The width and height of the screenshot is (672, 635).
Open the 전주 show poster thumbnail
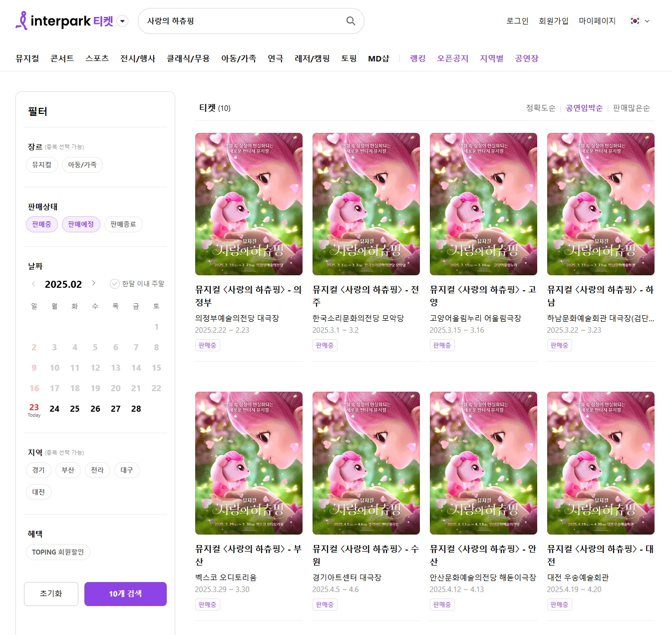pos(366,204)
